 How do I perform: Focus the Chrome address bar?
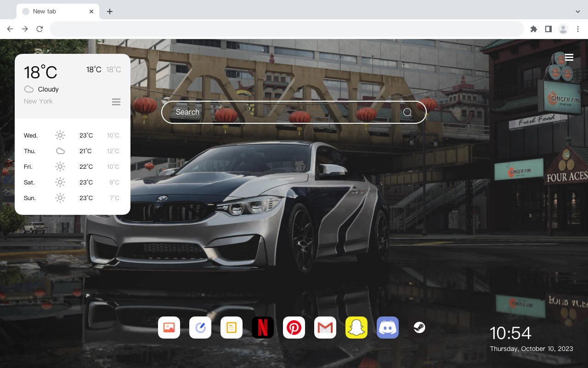click(287, 29)
